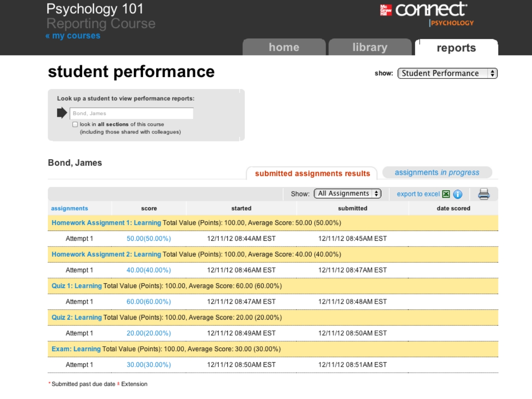Screen dimensions: 532x399
Task: Click the 60.00(60.00%) score link
Action: pos(149,301)
